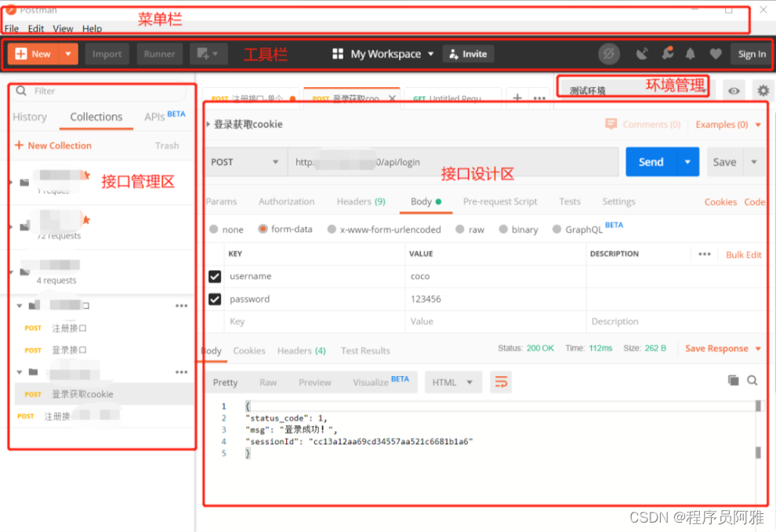The width and height of the screenshot is (776, 532).
Task: Open the File menu
Action: tap(12, 29)
